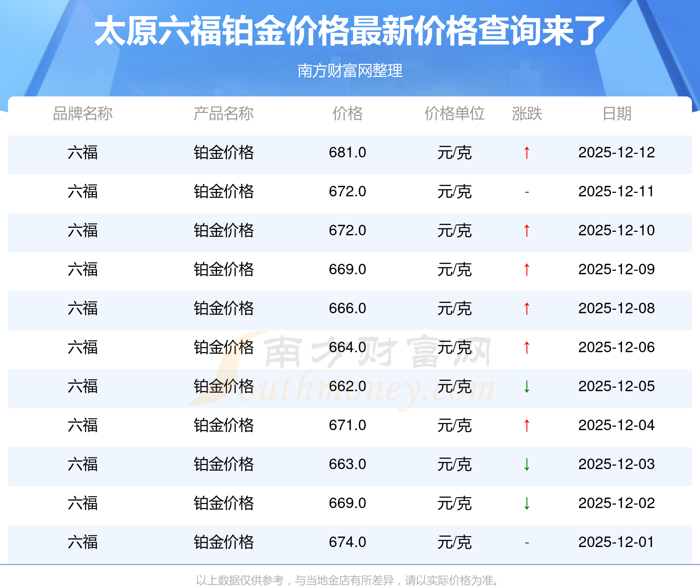
Task: Select the price 672.0 for 2025-12-10
Action: [x=347, y=230]
